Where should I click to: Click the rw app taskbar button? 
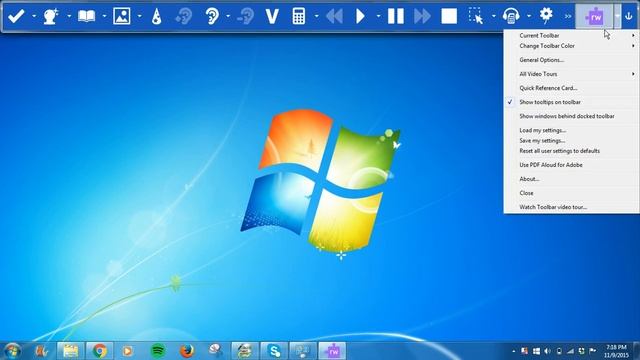pos(332,351)
